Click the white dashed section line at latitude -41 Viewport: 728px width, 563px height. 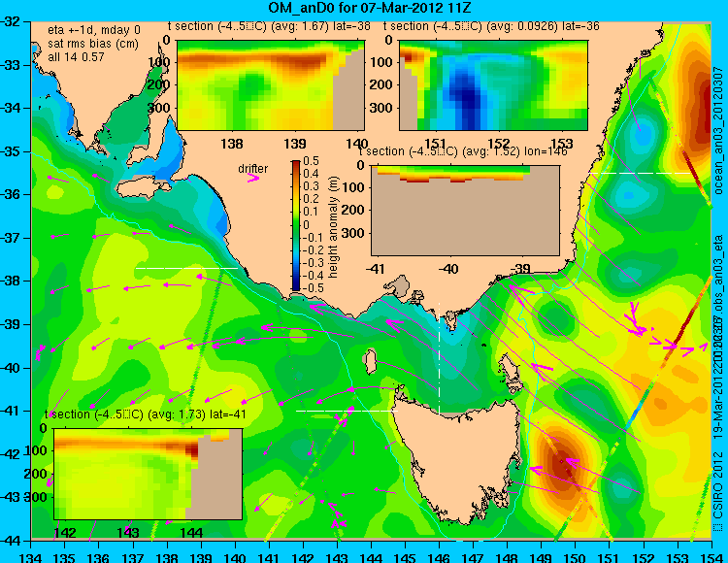point(347,411)
